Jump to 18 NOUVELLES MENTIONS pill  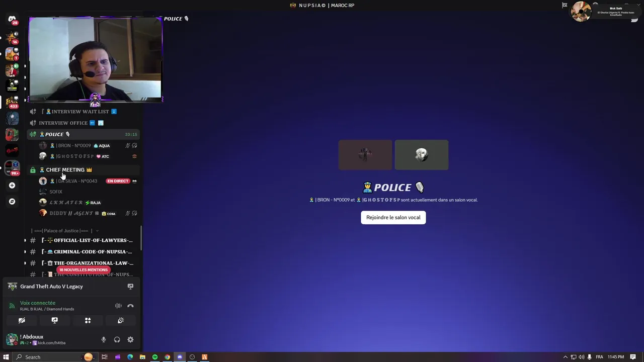tap(83, 270)
